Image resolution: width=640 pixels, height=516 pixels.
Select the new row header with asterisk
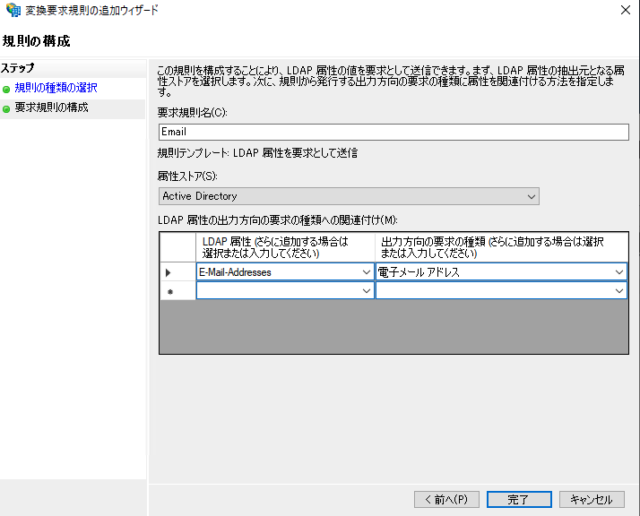point(178,291)
